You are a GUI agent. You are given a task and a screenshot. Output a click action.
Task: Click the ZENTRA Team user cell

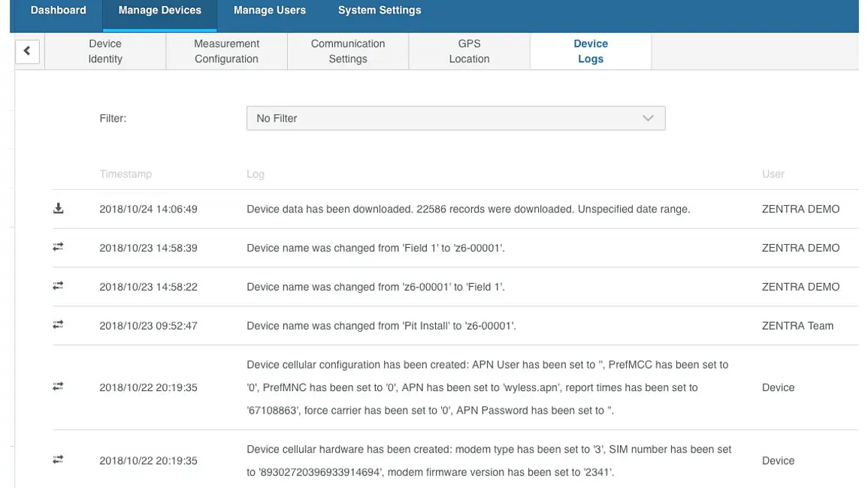[797, 325]
